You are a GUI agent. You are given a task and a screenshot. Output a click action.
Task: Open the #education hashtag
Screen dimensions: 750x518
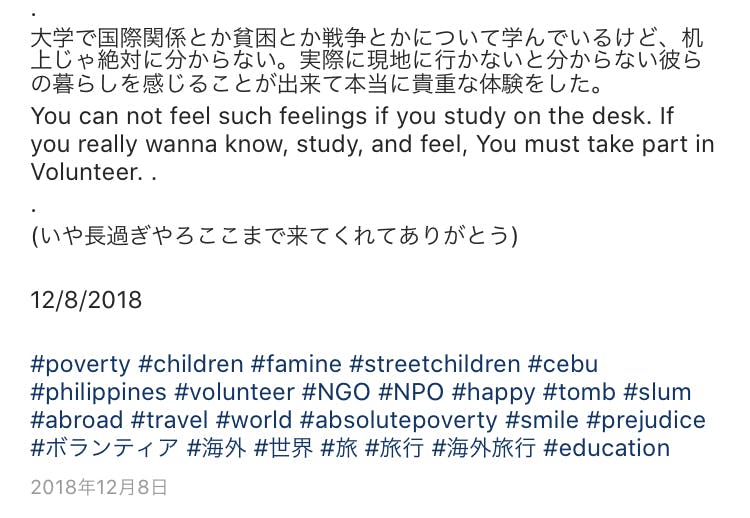tap(606, 448)
